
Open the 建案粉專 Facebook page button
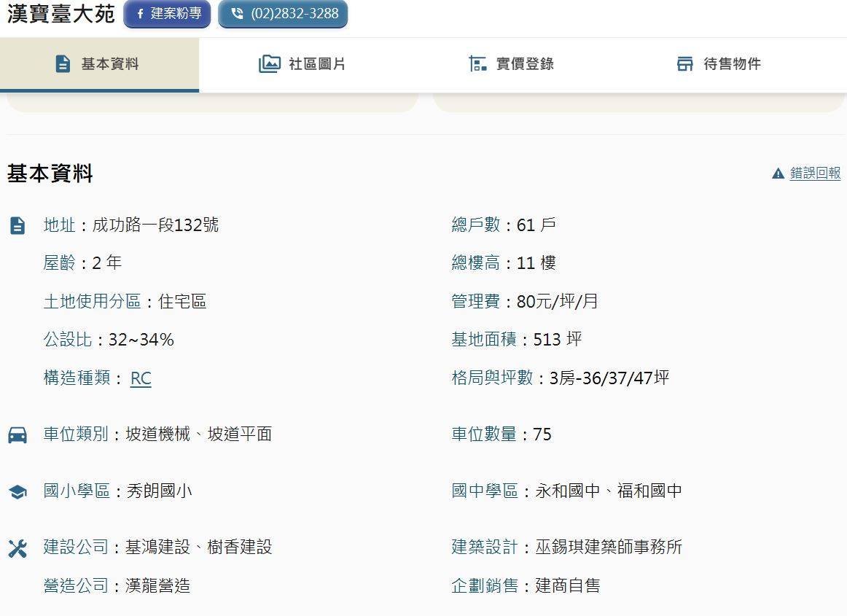[x=167, y=14]
